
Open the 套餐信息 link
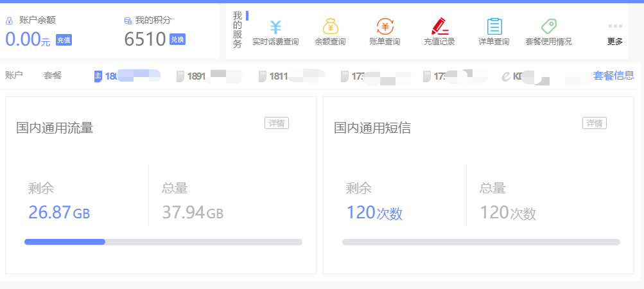[614, 75]
